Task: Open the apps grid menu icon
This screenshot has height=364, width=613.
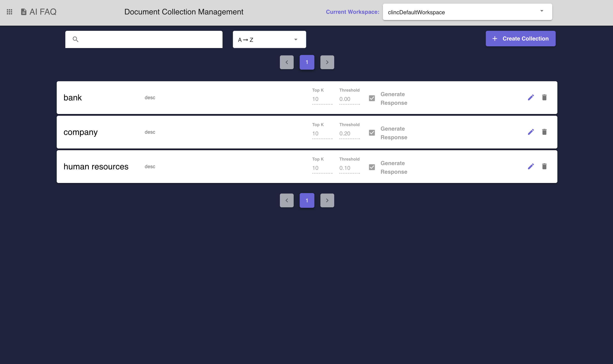Action: [9, 12]
